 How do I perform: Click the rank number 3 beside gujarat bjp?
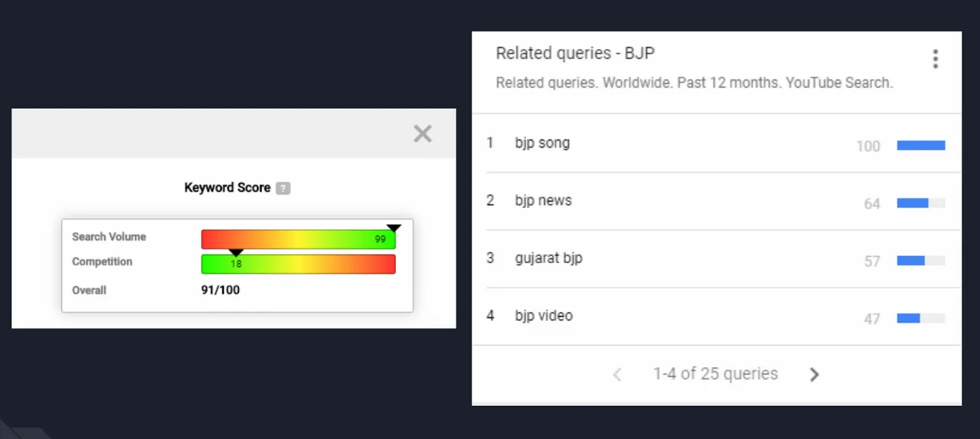(490, 259)
